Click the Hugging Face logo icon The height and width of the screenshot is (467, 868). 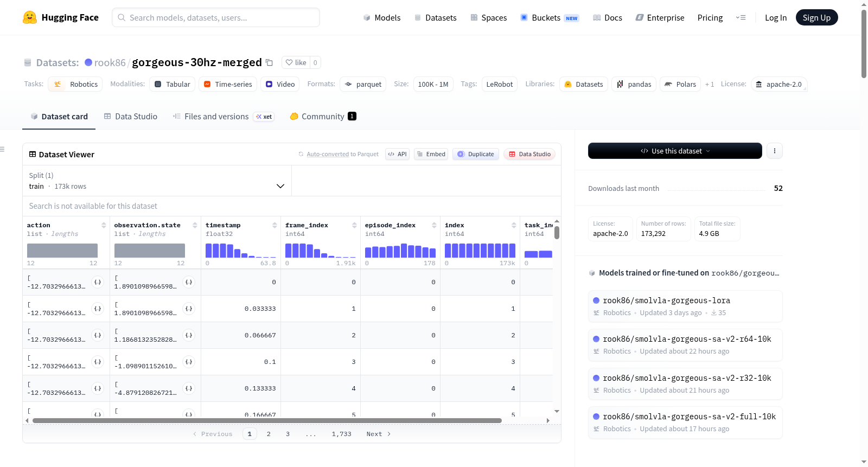(x=30, y=17)
